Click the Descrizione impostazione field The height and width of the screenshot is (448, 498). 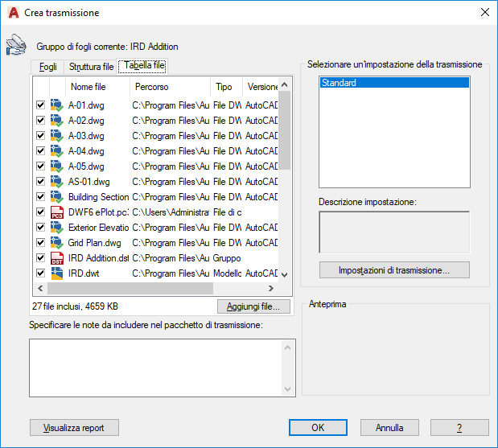pyautogui.click(x=394, y=232)
